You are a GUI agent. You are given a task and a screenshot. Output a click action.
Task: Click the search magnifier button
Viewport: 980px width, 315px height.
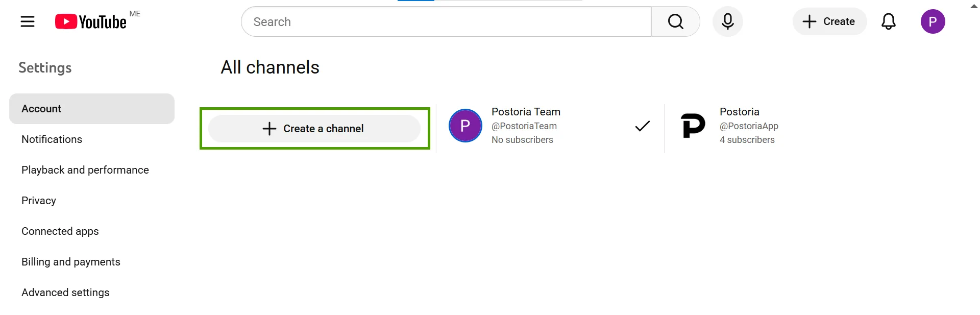tap(675, 21)
